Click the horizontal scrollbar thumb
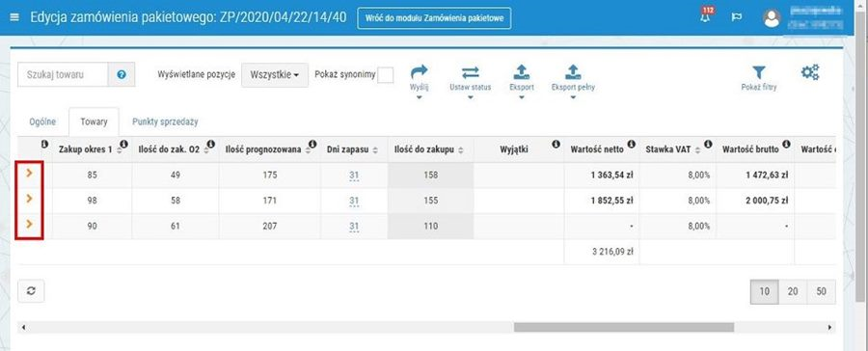The height and width of the screenshot is (351, 868). [624, 328]
